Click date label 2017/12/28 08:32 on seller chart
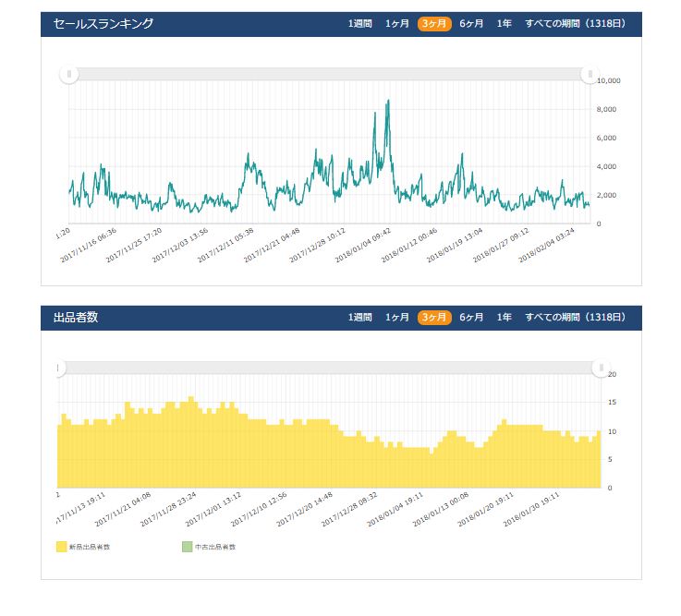681x616 pixels. pyautogui.click(x=349, y=509)
